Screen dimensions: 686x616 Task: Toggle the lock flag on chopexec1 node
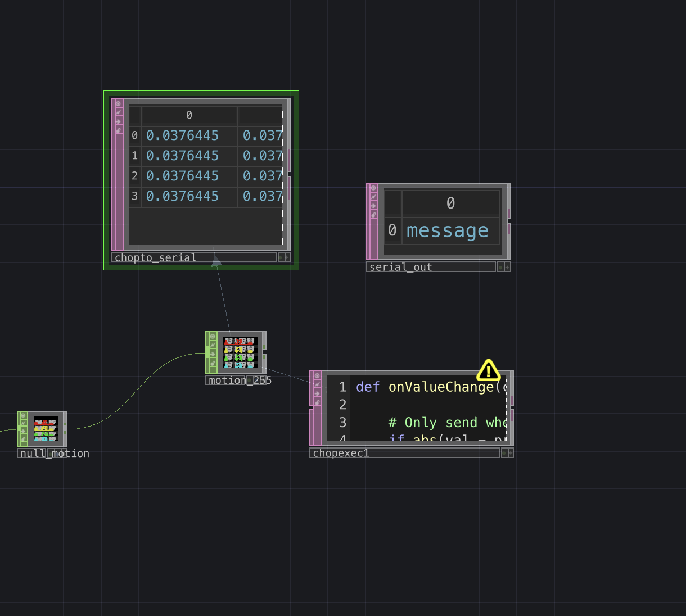(x=317, y=402)
